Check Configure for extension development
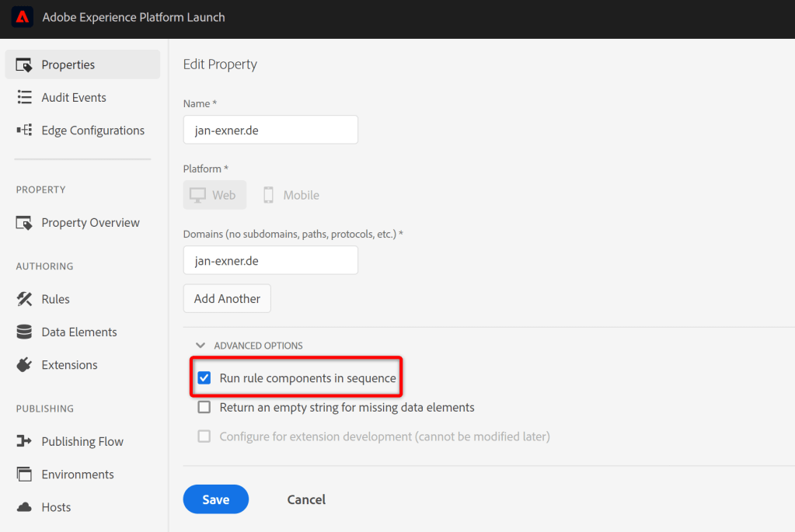Image resolution: width=795 pixels, height=532 pixels. click(204, 436)
